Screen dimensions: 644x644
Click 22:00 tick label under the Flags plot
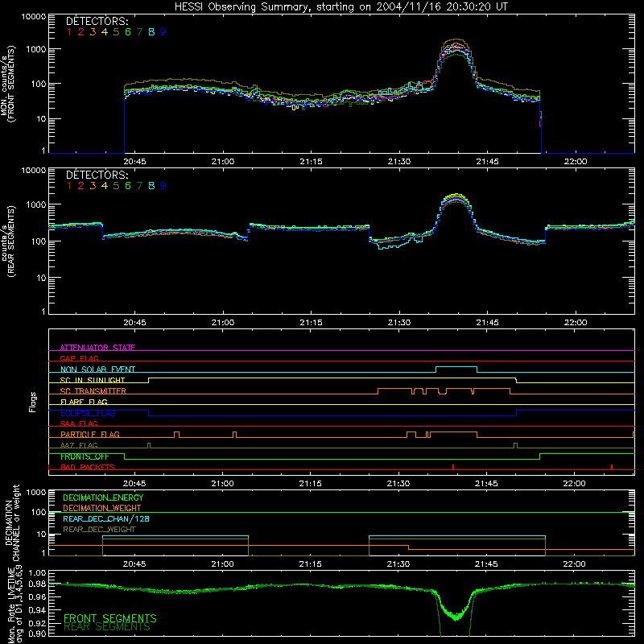(574, 484)
